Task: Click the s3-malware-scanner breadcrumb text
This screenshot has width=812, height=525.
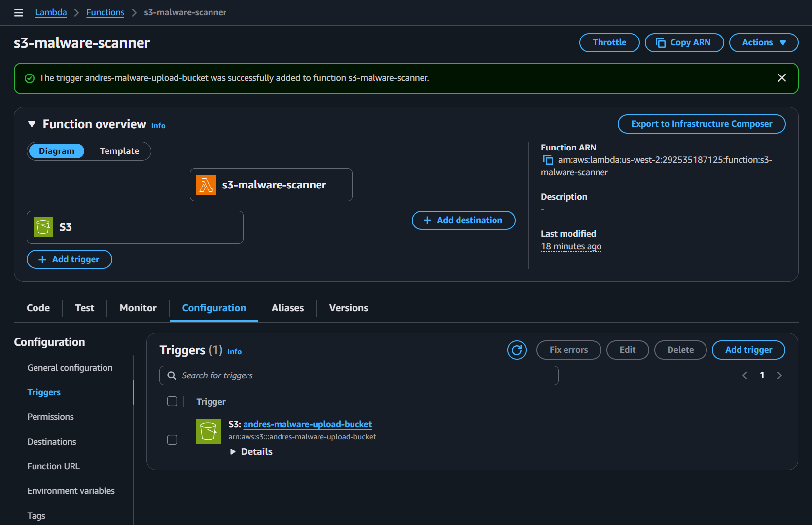Action: (185, 12)
